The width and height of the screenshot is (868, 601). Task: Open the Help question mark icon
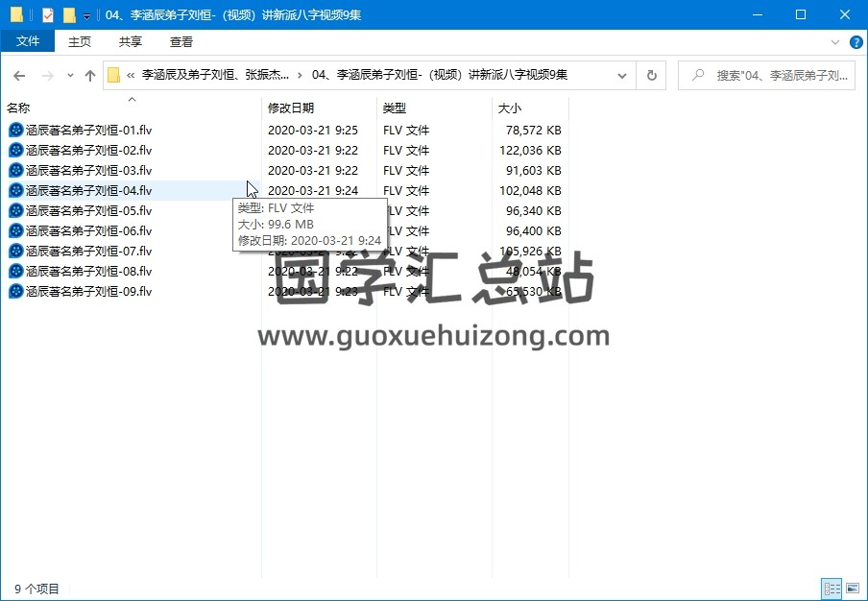(856, 42)
